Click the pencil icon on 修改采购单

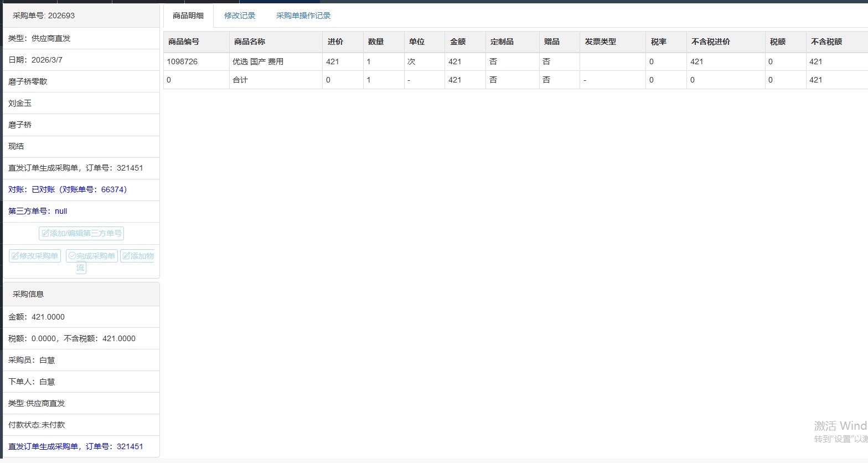pyautogui.click(x=15, y=256)
